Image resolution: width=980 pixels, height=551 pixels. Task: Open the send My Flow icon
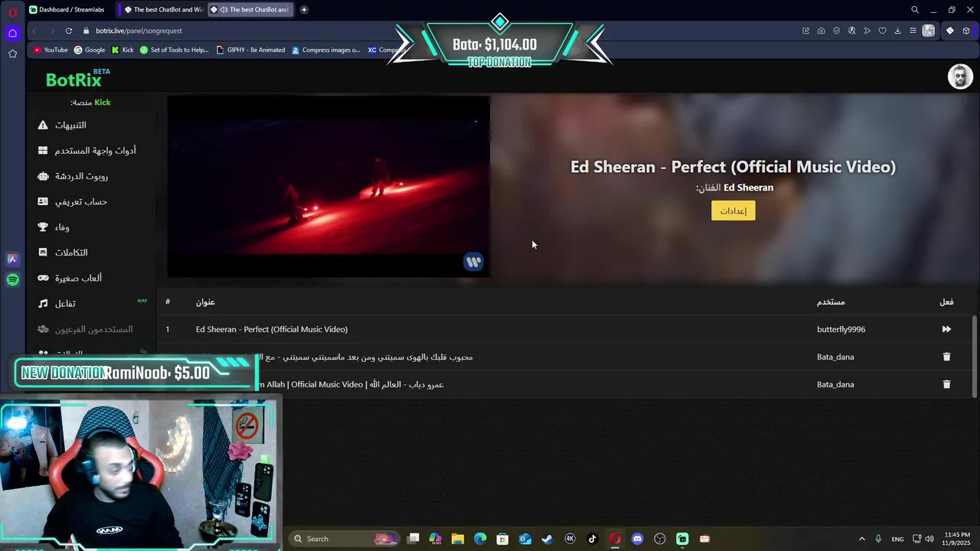pos(867,31)
